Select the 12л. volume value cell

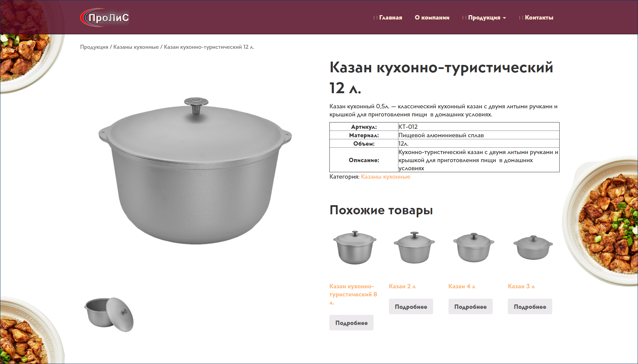[478, 144]
